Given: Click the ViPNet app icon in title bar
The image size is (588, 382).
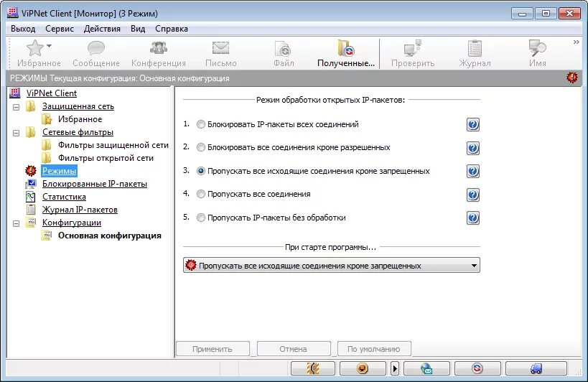Looking at the screenshot, I should coord(13,13).
